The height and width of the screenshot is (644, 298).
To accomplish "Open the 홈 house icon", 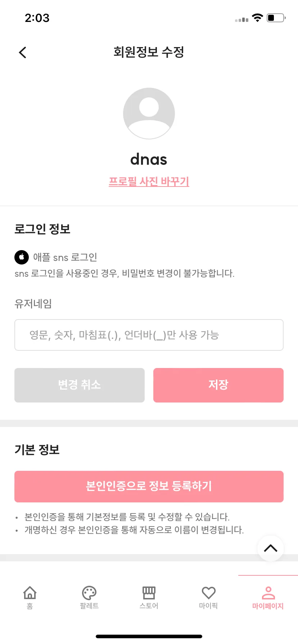I will (x=30, y=593).
